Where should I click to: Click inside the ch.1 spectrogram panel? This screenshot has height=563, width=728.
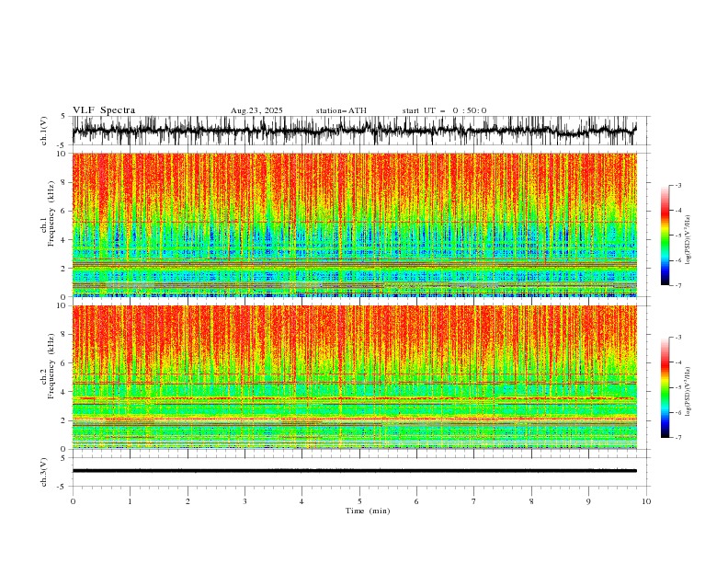pyautogui.click(x=354, y=224)
